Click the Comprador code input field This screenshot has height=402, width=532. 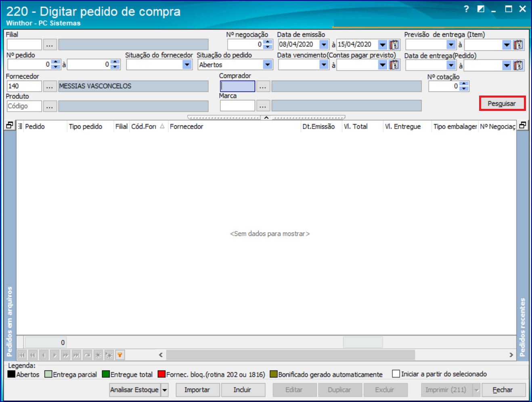238,86
